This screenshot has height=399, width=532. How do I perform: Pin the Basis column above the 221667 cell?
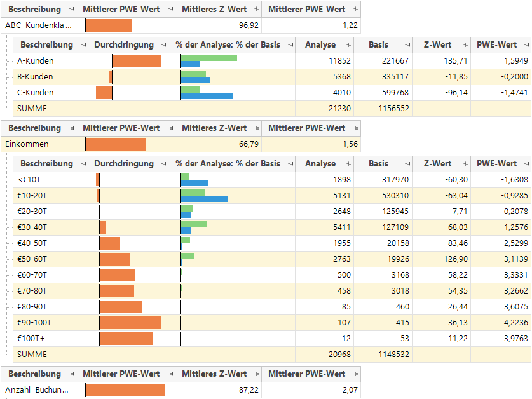(407, 45)
